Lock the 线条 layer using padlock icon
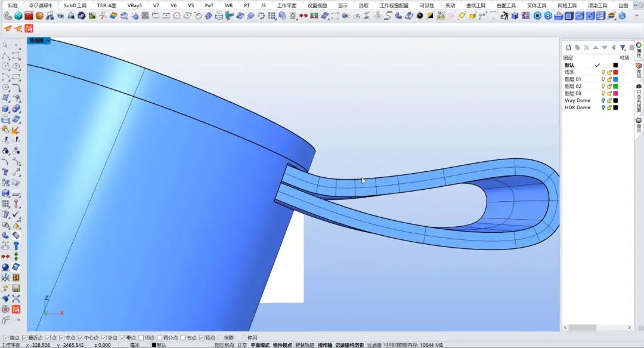The width and height of the screenshot is (644, 348). click(609, 72)
